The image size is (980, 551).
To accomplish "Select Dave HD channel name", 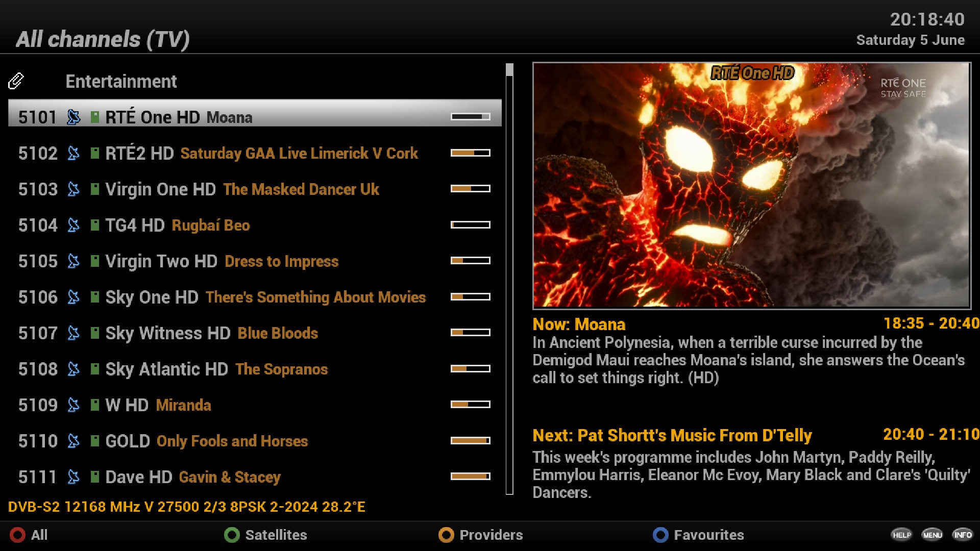I will point(139,477).
